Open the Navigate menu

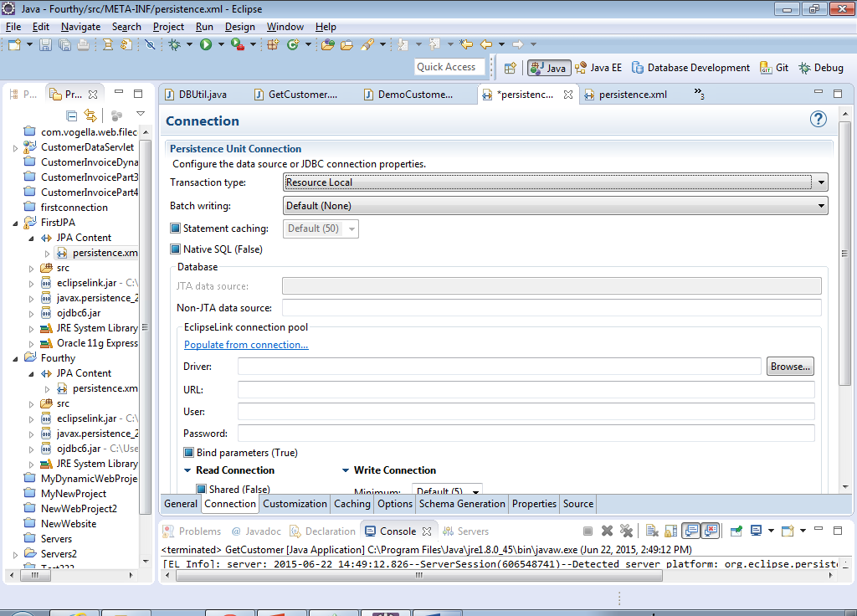pyautogui.click(x=80, y=27)
